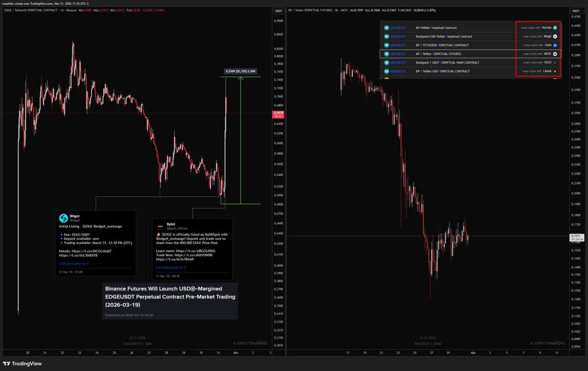Click the LBank exchange logo icon
This screenshot has width=588, height=371.
point(555,71)
